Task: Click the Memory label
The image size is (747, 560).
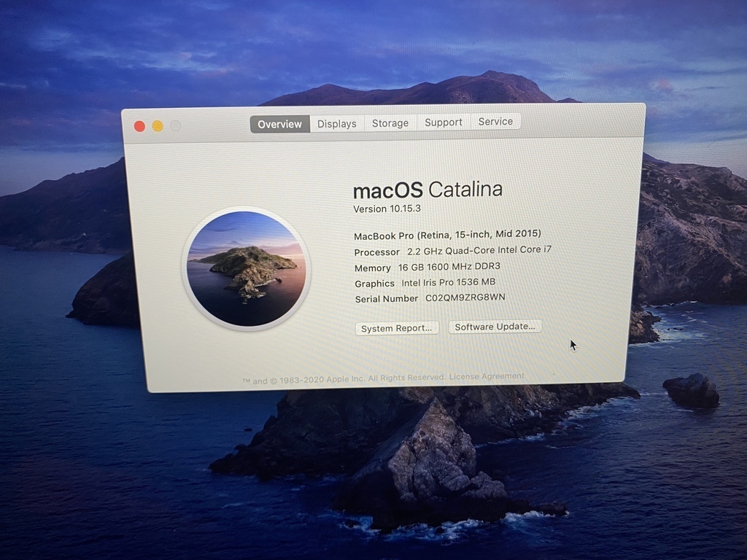Action: tap(373, 268)
